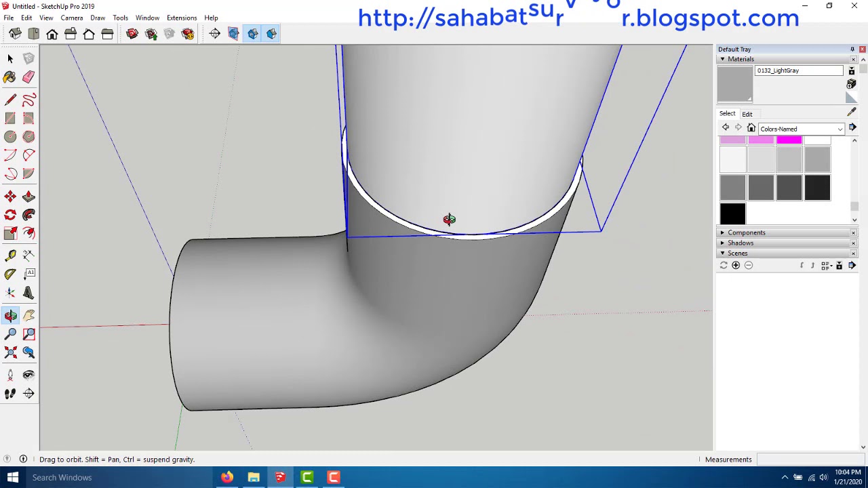Viewport: 868px width, 488px height.
Task: Toggle the Section Fill display button
Action: coord(271,34)
